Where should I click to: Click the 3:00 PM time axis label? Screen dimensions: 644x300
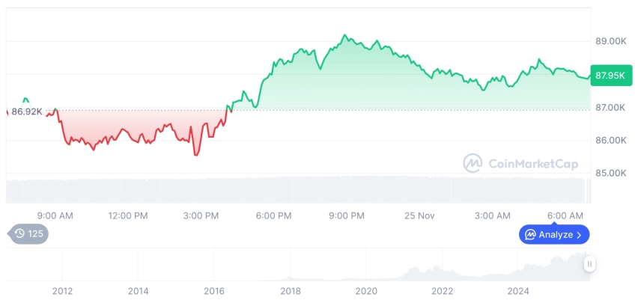click(200, 215)
